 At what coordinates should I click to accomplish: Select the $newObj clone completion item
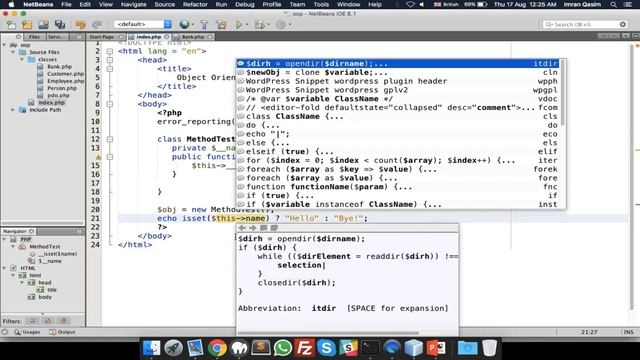398,72
